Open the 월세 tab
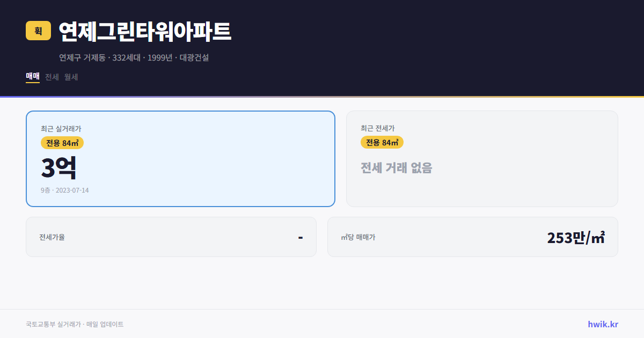 click(x=70, y=77)
